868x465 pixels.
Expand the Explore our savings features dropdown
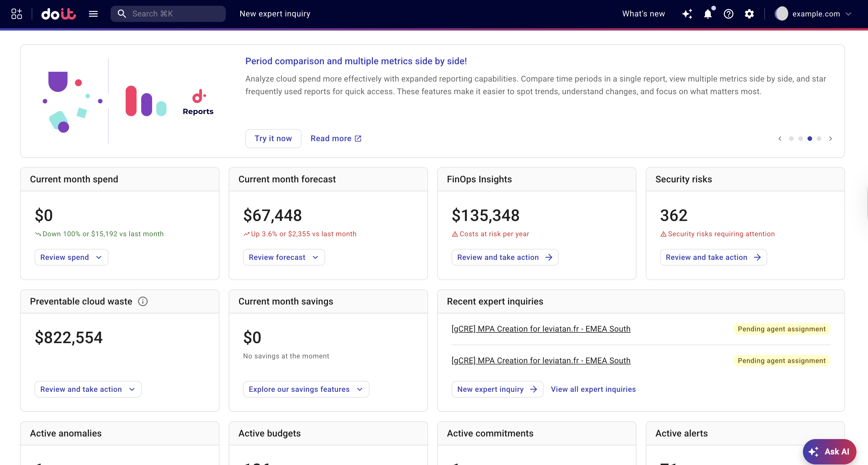point(306,389)
